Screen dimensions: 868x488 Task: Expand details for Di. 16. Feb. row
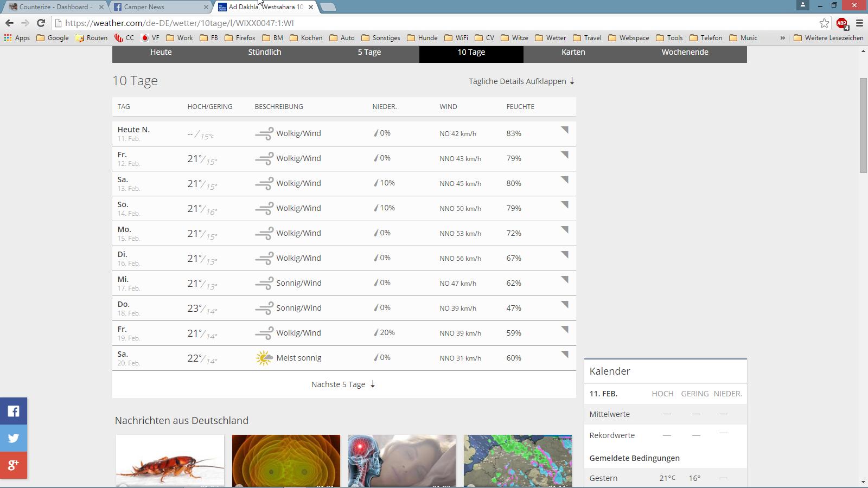565,254
